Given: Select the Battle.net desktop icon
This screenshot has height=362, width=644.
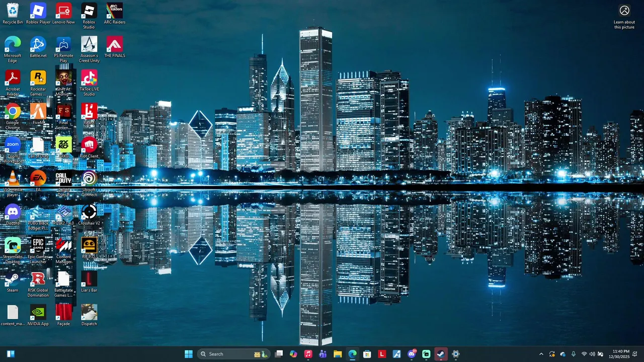Looking at the screenshot, I should click(38, 47).
